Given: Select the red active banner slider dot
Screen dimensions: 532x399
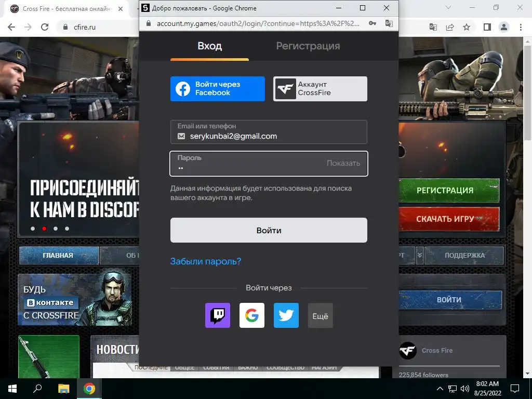Looking at the screenshot, I should coord(44,229).
